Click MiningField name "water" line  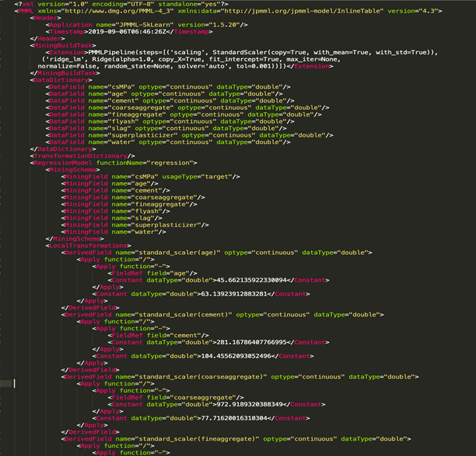click(114, 232)
